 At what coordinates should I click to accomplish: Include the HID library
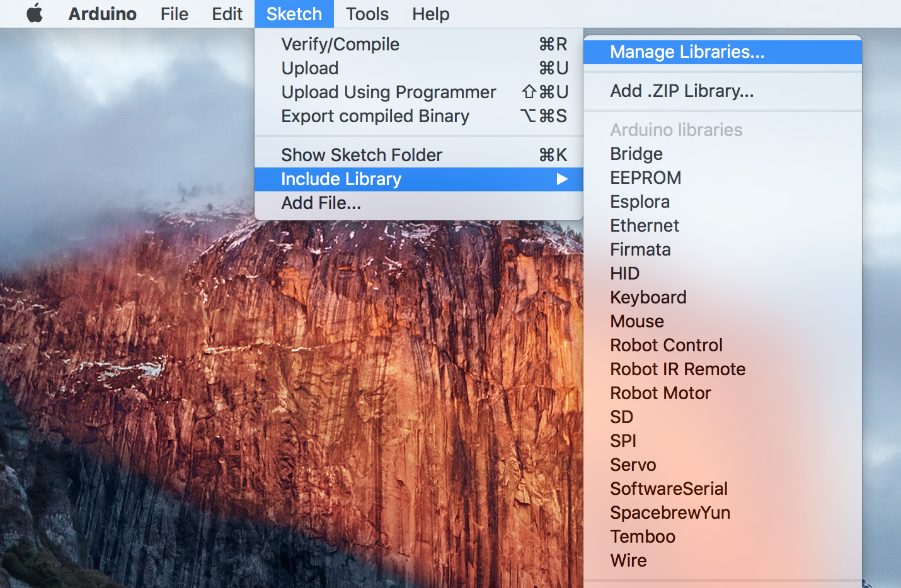coord(723,273)
